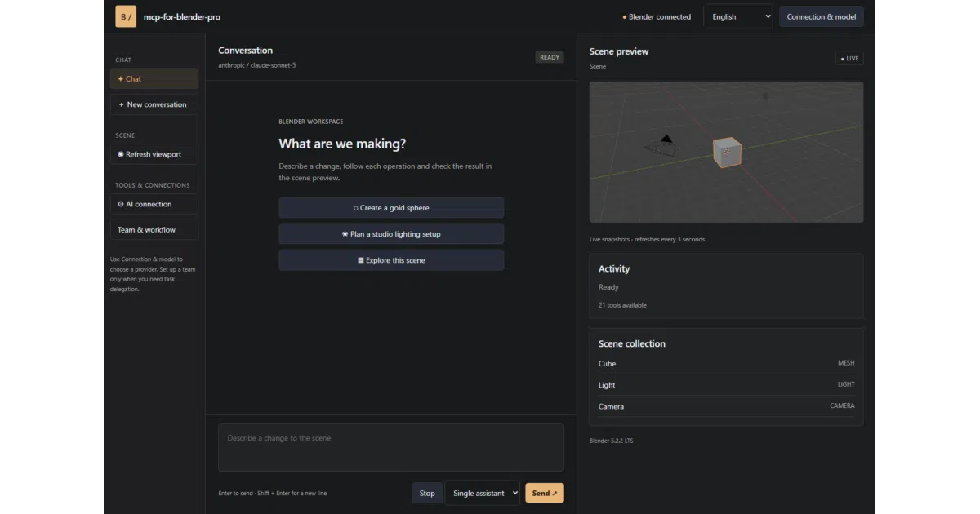This screenshot has height=514, width=980.
Task: Click the B/ app logo icon
Action: point(126,16)
